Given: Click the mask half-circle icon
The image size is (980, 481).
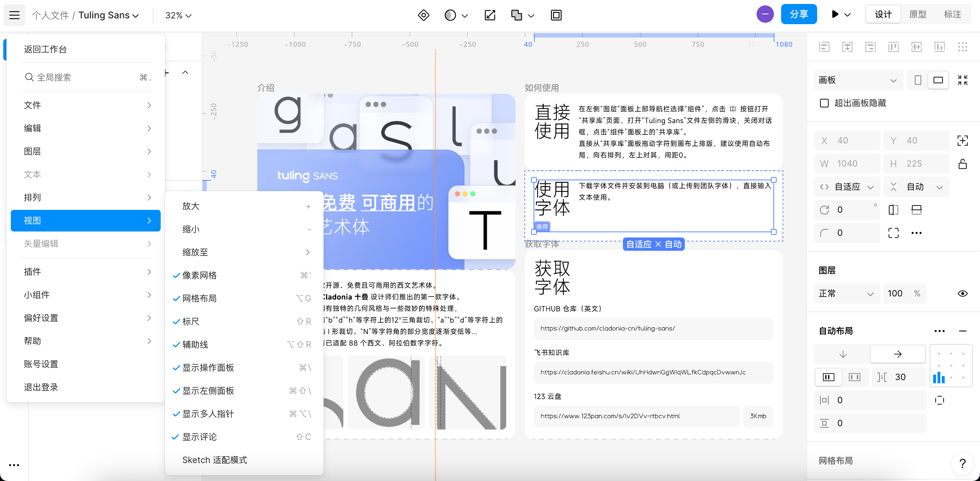Looking at the screenshot, I should tap(450, 15).
